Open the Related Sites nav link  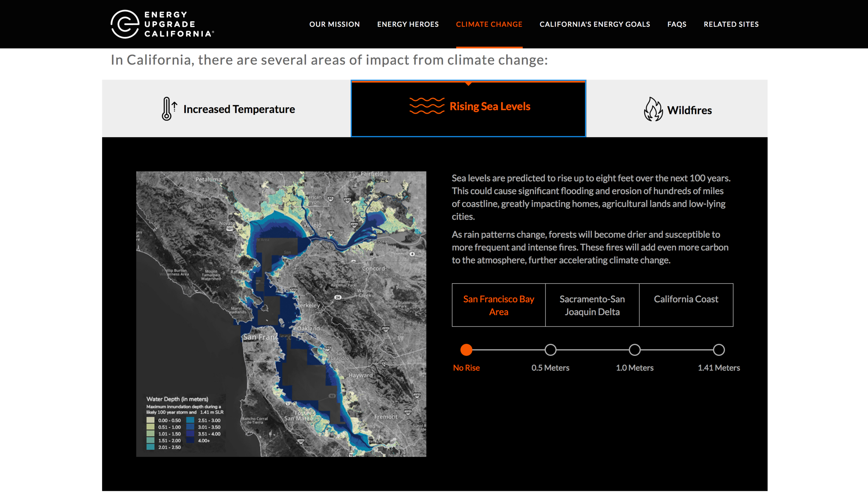pyautogui.click(x=731, y=24)
